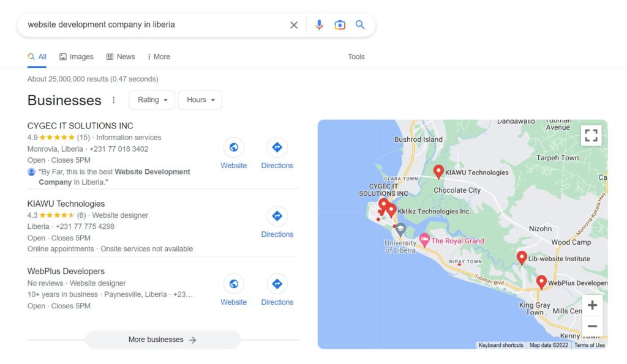Expand map to fullscreen

pyautogui.click(x=591, y=135)
